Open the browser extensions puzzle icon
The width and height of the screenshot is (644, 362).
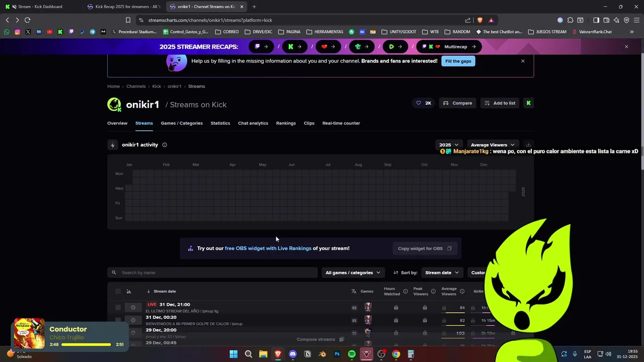[x=570, y=20]
